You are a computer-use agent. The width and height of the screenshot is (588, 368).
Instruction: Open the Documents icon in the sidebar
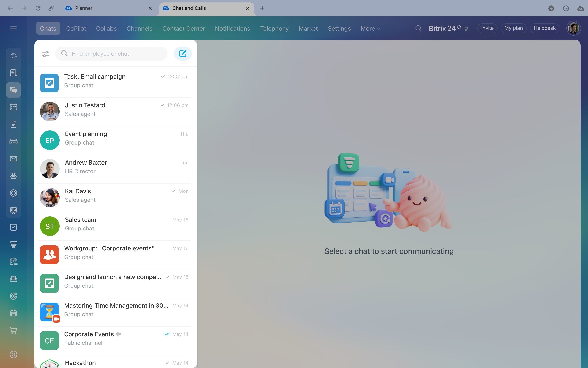point(13,124)
